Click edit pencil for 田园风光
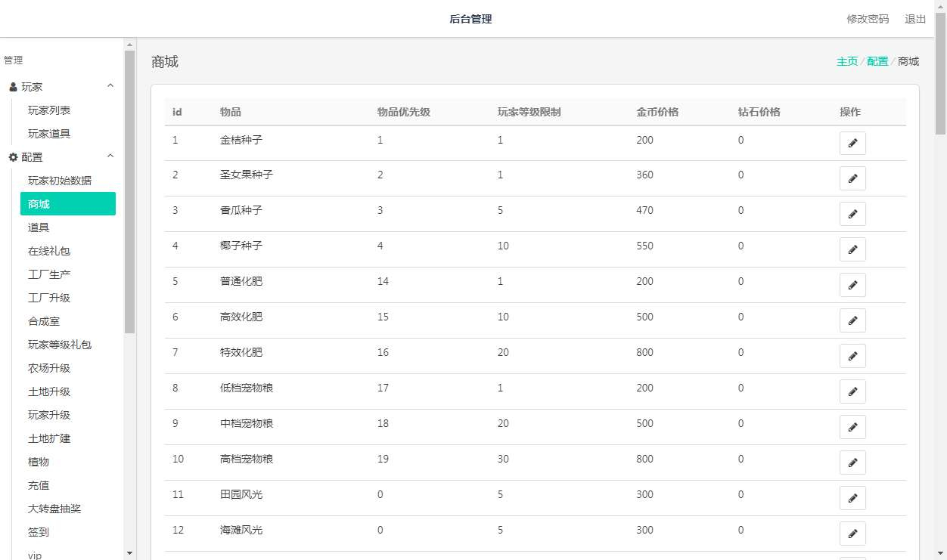This screenshot has width=947, height=560. click(852, 498)
